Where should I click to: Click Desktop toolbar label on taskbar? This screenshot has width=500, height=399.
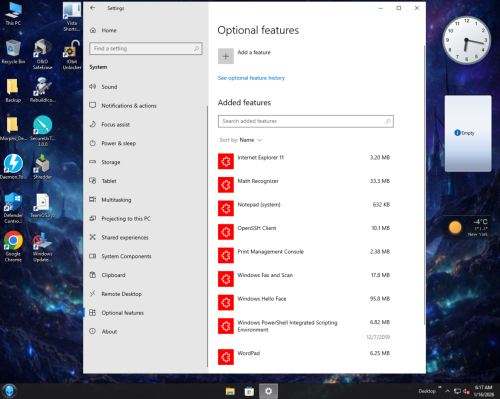[427, 391]
